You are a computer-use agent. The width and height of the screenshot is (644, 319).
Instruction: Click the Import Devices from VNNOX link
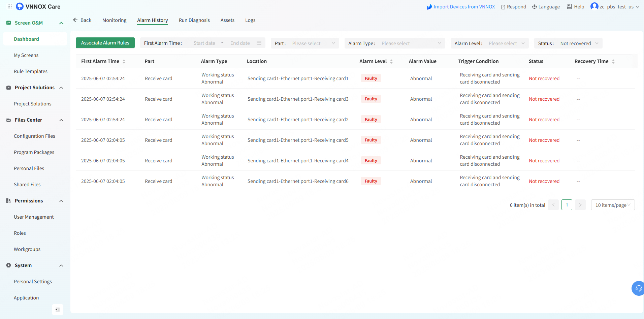click(461, 7)
